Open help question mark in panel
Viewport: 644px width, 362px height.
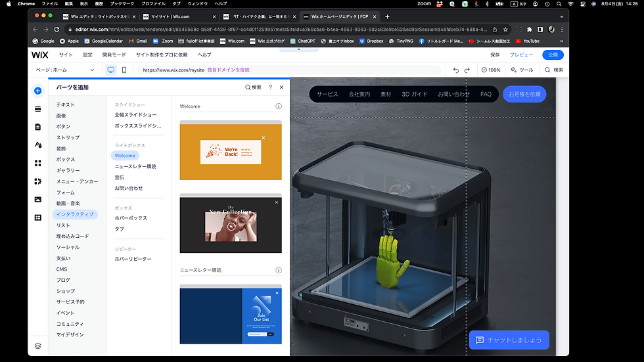[270, 87]
